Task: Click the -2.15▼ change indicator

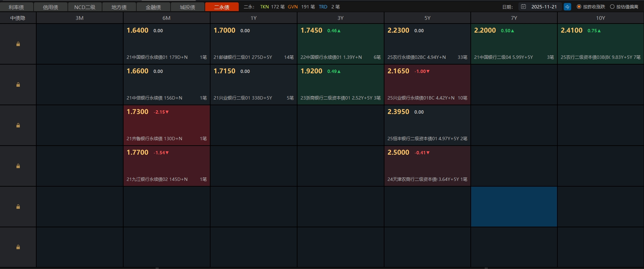Action: [161, 112]
